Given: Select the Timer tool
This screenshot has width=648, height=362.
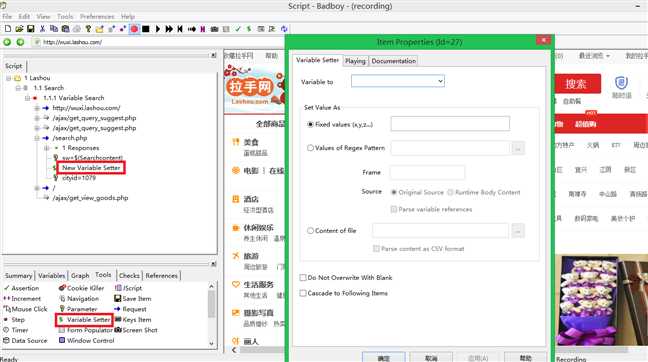Looking at the screenshot, I should (x=16, y=330).
